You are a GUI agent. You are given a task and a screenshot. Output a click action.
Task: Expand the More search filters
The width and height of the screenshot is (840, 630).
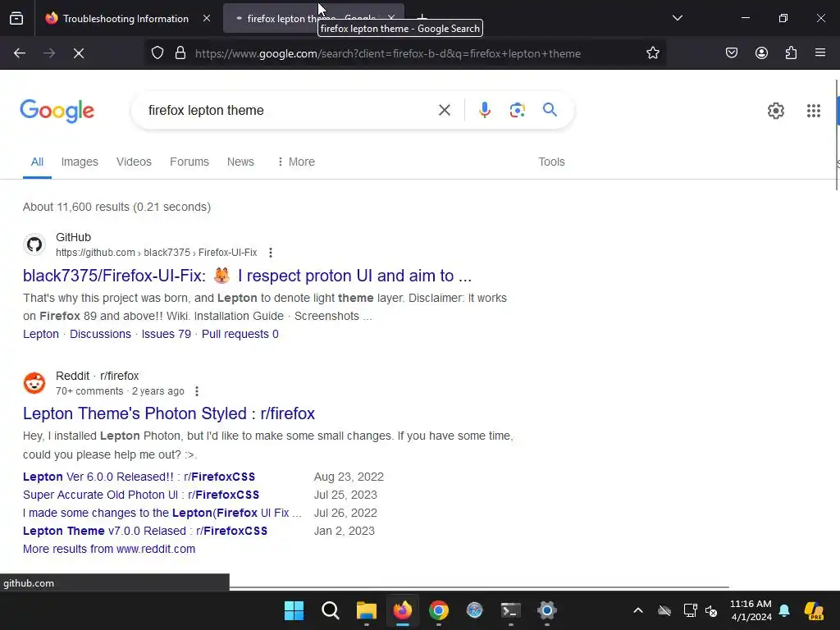[295, 162]
